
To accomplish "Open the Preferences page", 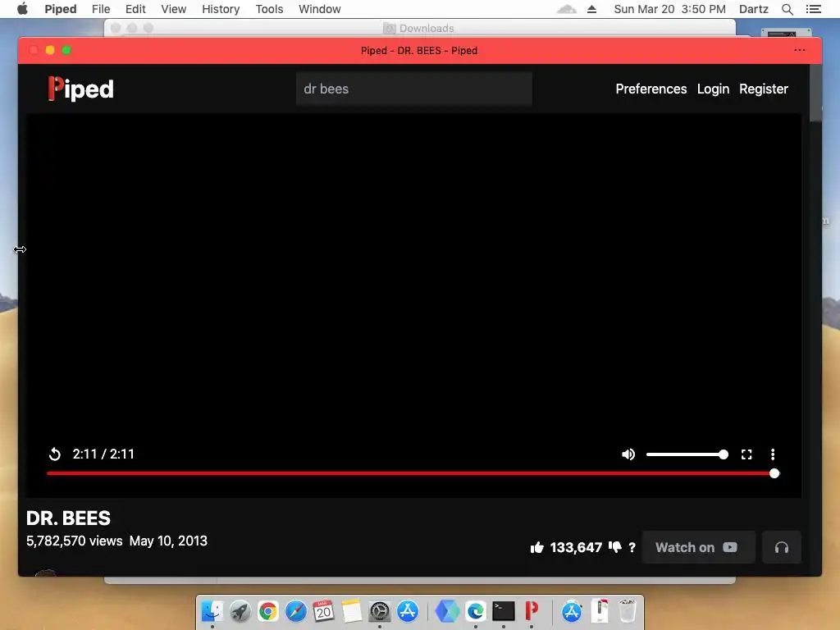I will tap(651, 89).
